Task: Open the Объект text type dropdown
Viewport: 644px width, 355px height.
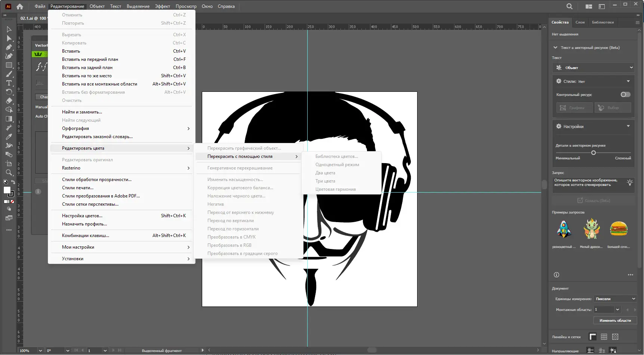Action: [x=593, y=68]
